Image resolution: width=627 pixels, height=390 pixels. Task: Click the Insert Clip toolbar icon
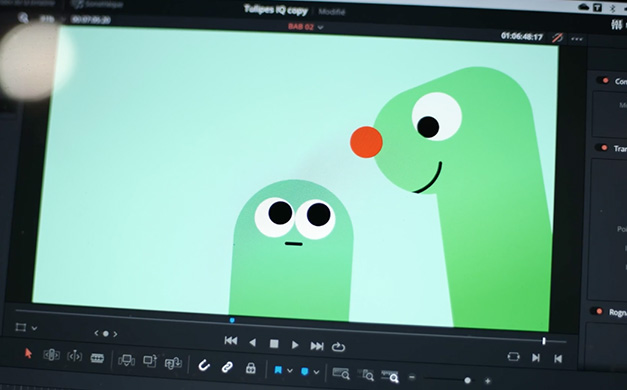point(127,360)
